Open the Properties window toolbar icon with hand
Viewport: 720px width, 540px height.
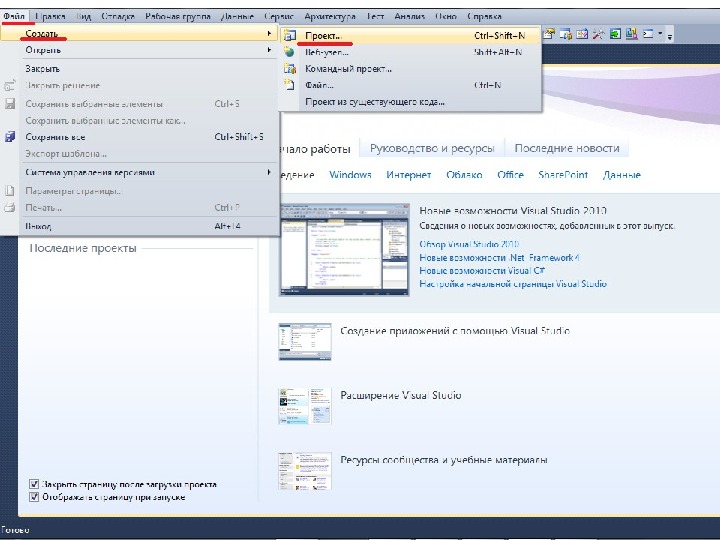pyautogui.click(x=549, y=34)
